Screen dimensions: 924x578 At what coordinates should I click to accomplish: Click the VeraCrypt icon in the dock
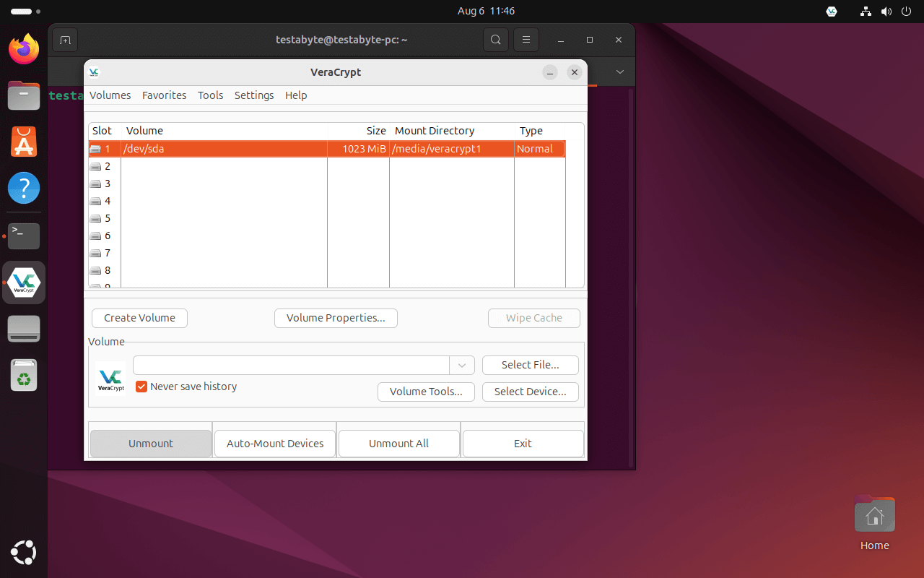[24, 282]
